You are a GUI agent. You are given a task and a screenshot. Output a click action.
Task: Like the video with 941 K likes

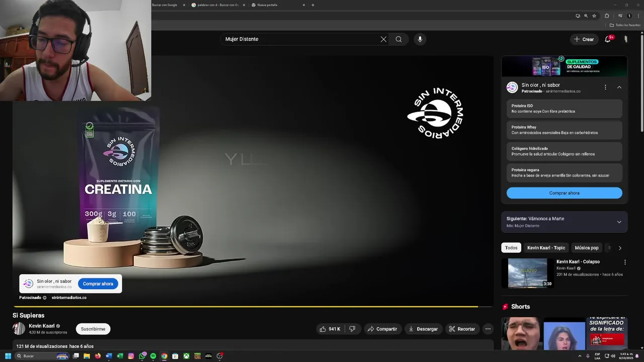[x=330, y=329]
